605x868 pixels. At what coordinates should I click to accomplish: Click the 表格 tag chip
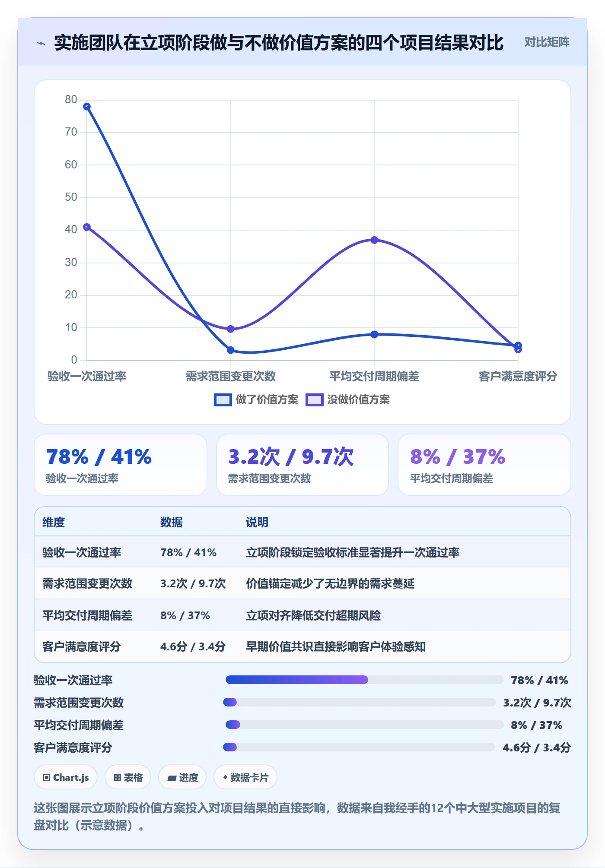(128, 777)
